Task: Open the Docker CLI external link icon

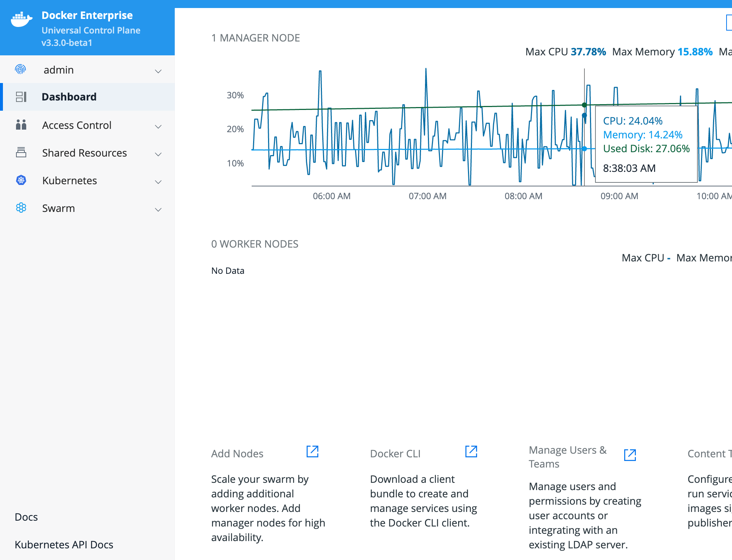Action: click(x=471, y=451)
